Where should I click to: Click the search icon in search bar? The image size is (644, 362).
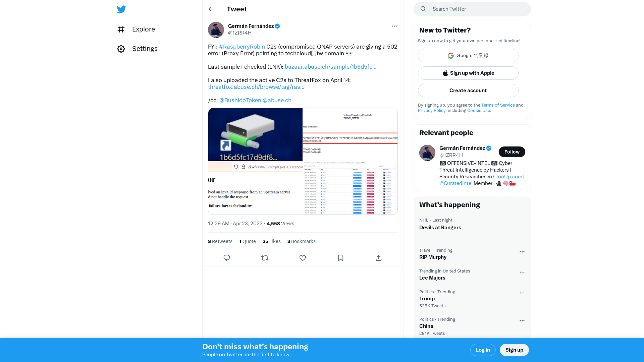point(423,9)
